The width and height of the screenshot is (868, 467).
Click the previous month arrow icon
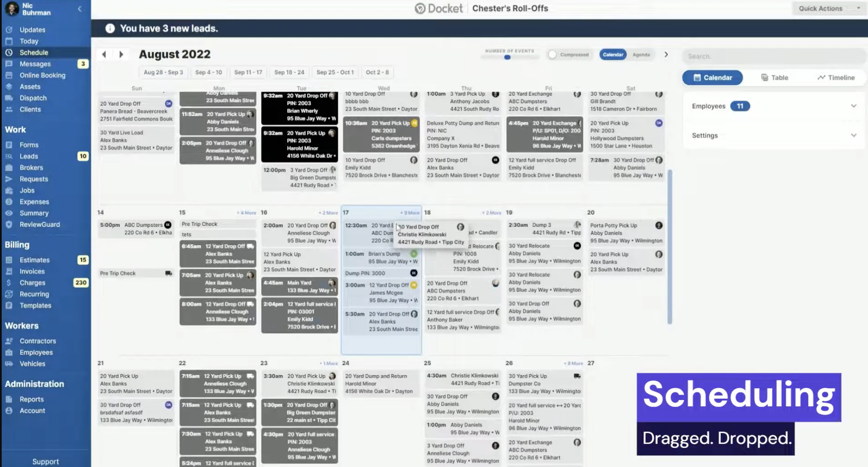[104, 54]
